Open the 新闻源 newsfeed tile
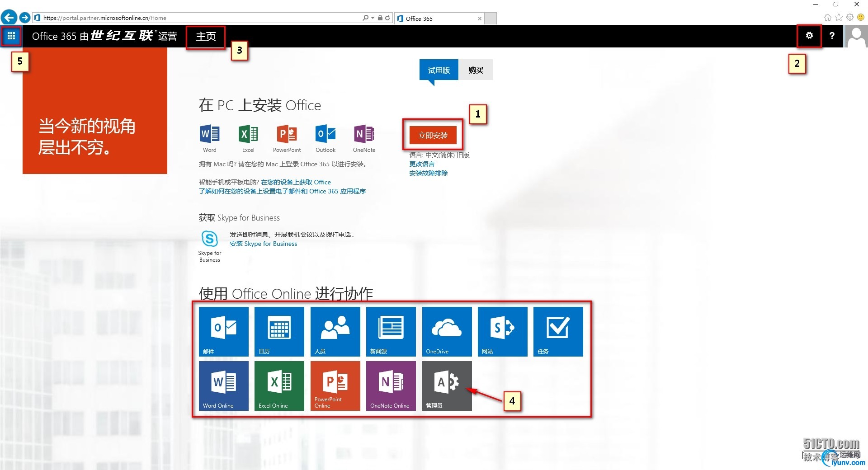The width and height of the screenshot is (868, 470). click(391, 332)
